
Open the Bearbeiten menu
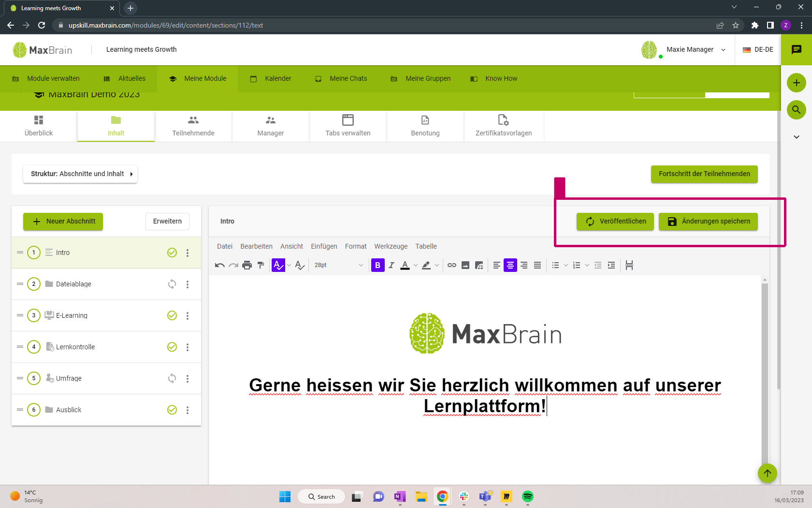point(257,246)
